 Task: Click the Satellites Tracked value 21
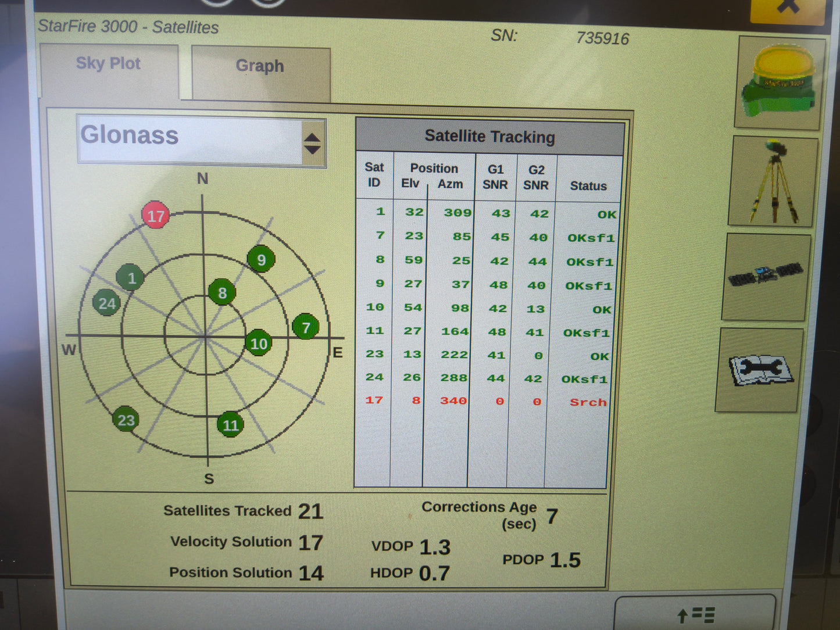tap(310, 511)
